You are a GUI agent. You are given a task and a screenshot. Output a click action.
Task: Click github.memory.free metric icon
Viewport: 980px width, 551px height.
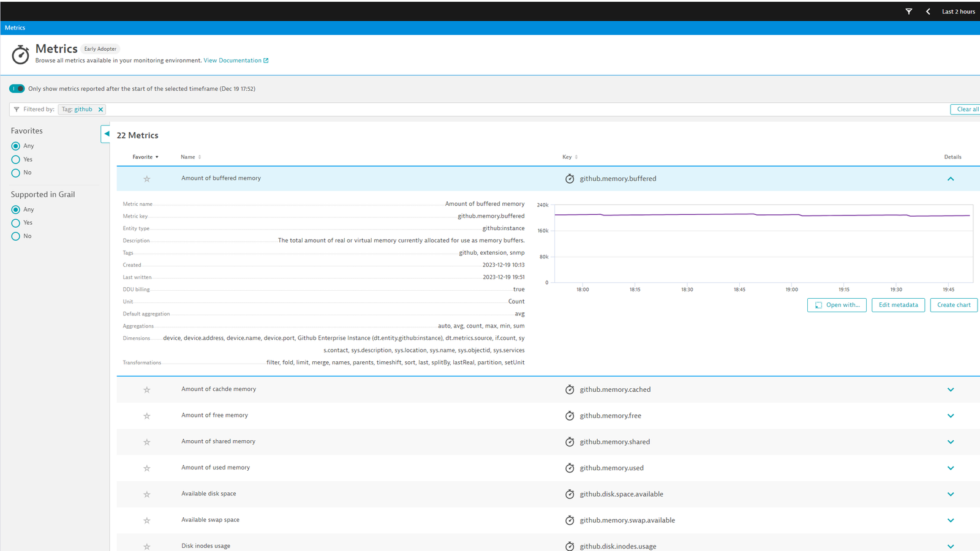(570, 416)
